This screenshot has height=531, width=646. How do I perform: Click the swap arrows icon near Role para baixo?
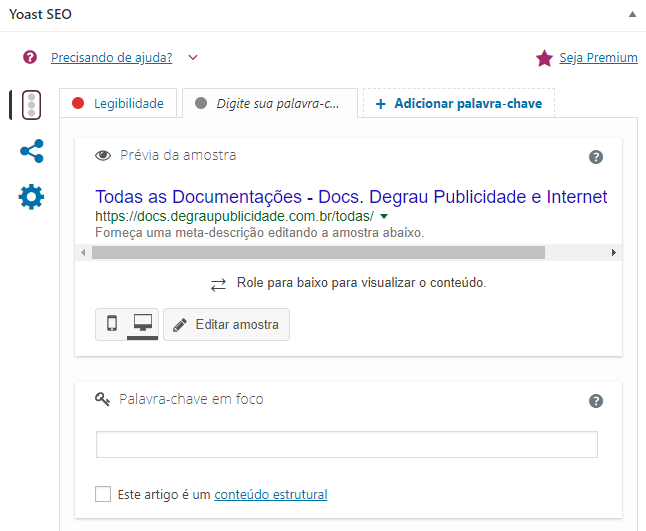(218, 285)
